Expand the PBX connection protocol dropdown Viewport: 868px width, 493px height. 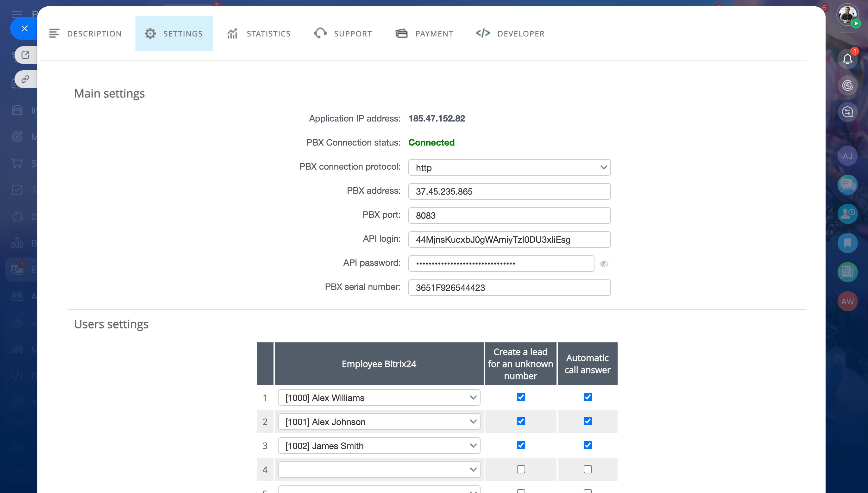click(x=509, y=168)
